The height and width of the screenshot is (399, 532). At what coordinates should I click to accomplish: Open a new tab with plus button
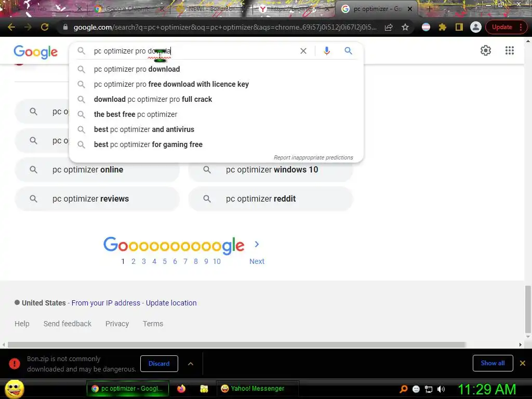click(429, 9)
